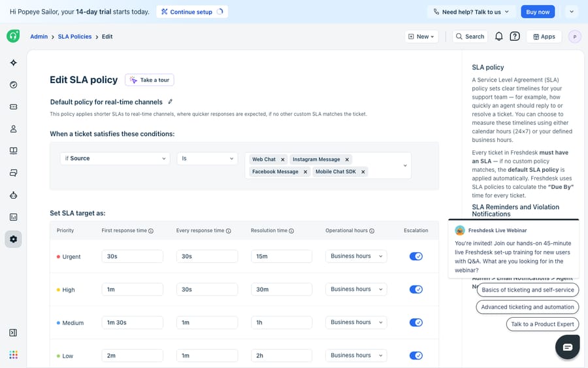Open Medium operational hours dropdown
Screen dimensions: 588x368
coord(356,322)
